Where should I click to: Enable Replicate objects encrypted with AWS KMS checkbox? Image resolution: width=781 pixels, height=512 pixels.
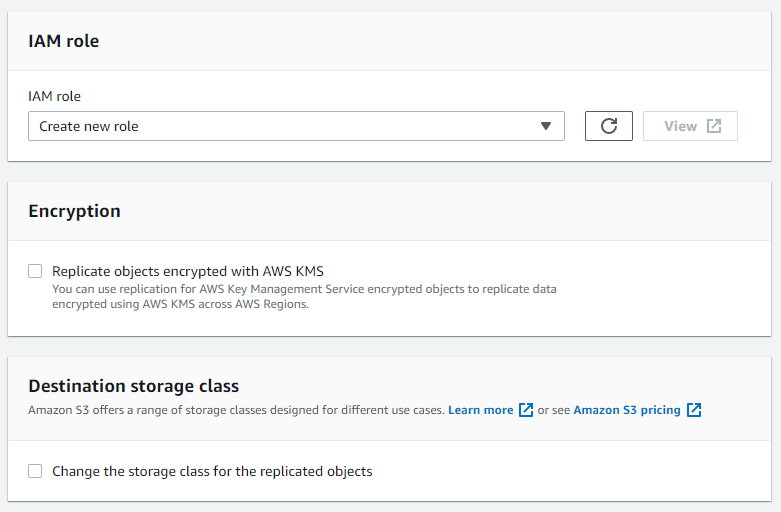tap(35, 271)
